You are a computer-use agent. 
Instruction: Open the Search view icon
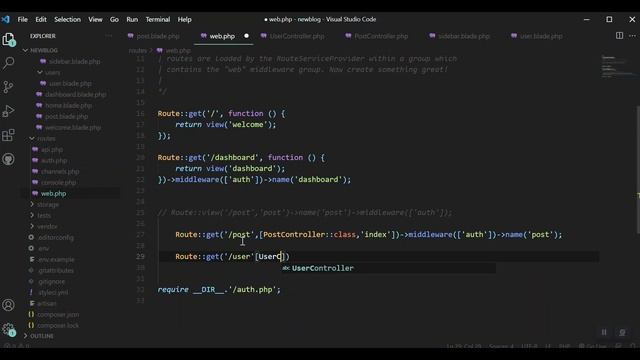(x=9, y=63)
